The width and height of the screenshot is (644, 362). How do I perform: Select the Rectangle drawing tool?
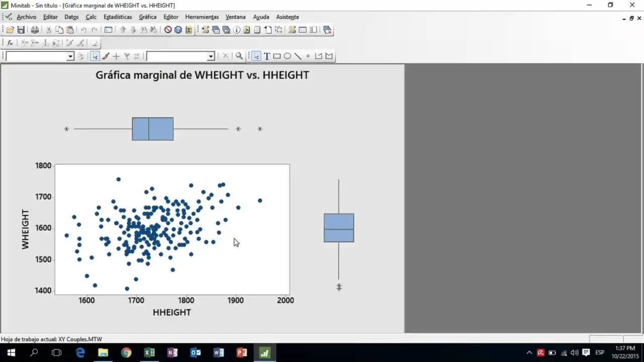coord(277,56)
